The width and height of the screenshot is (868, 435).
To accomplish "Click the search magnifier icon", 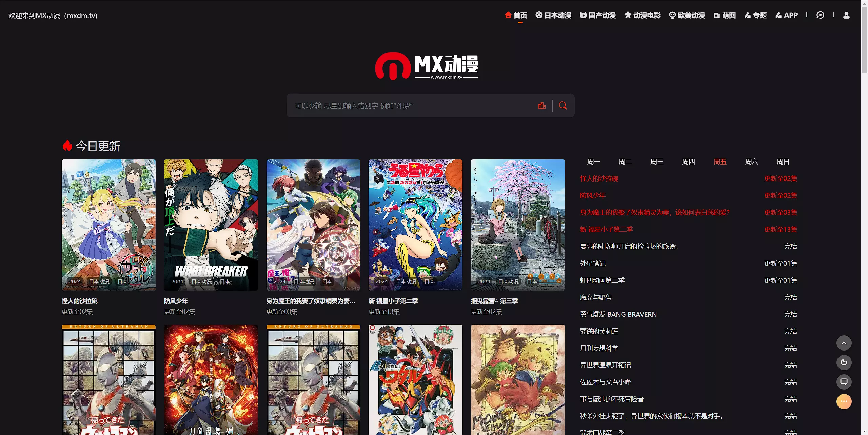I will (x=563, y=106).
